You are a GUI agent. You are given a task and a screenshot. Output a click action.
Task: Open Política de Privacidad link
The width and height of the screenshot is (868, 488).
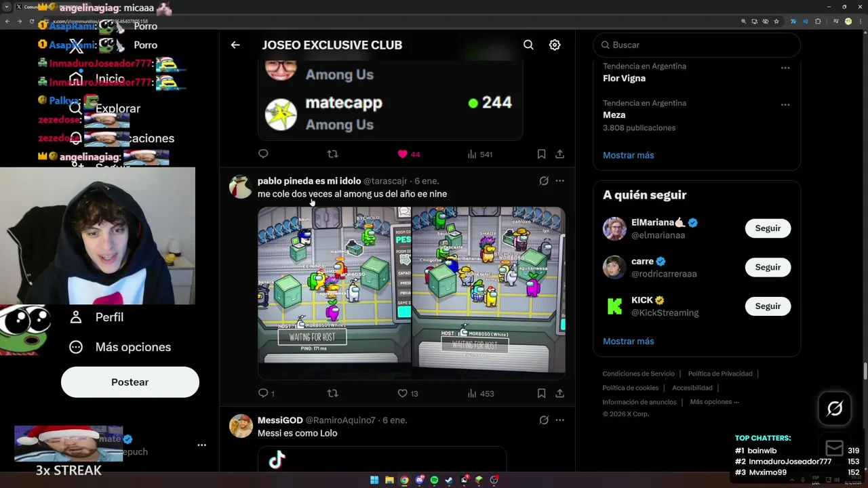720,373
